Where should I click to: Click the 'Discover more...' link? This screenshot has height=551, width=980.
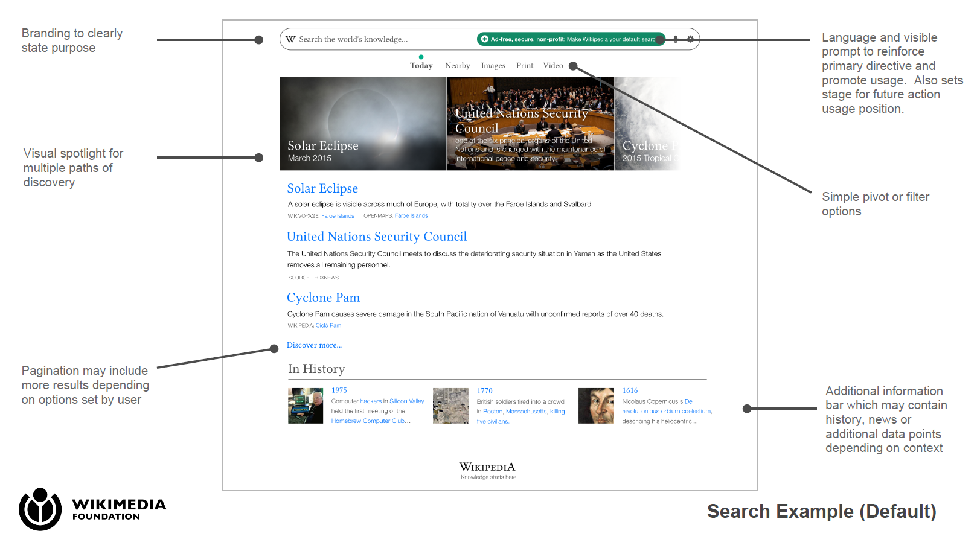[x=315, y=345]
